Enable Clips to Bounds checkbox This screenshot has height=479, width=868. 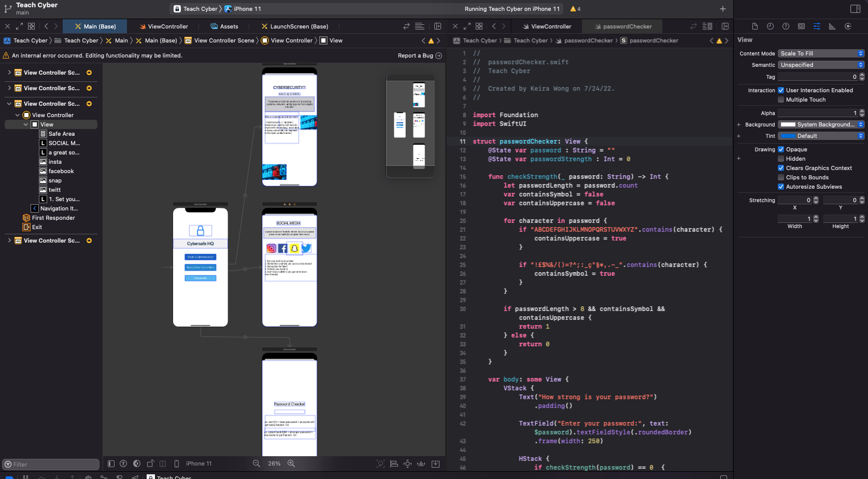[781, 177]
